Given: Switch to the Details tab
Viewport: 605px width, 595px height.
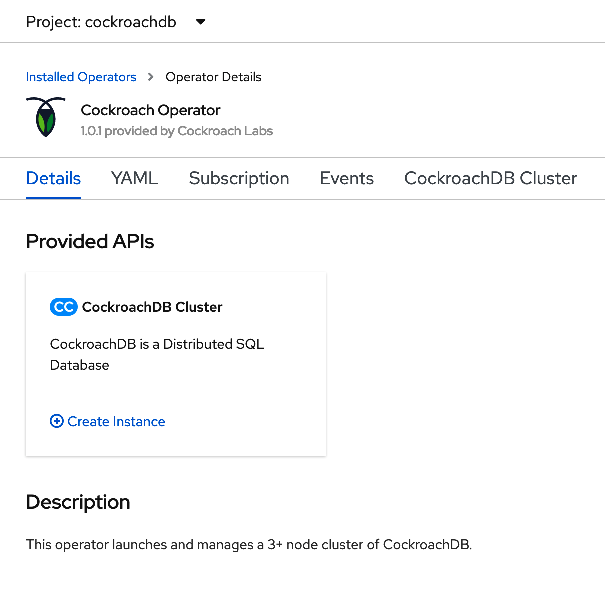Looking at the screenshot, I should 53,179.
